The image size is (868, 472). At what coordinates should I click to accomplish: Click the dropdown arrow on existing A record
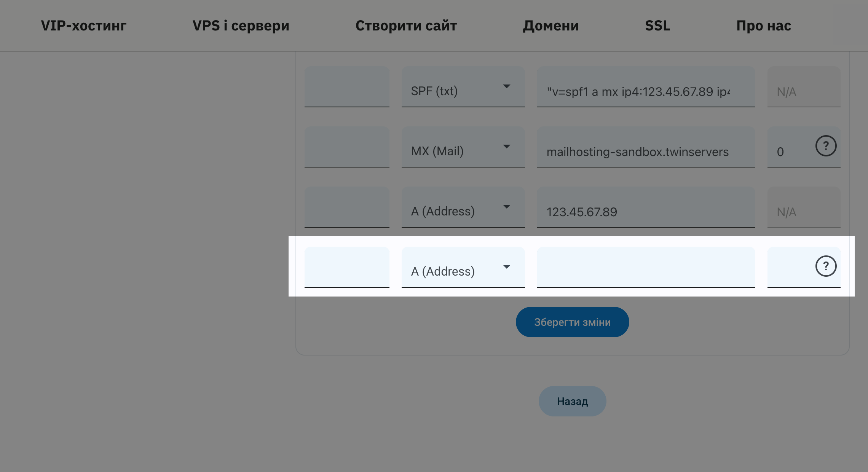point(507,206)
